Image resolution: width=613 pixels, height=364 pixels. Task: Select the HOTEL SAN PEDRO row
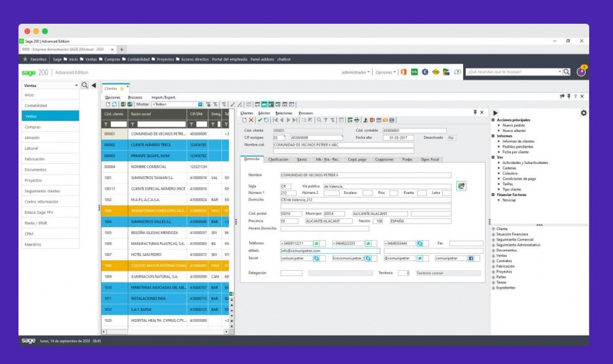point(166,254)
